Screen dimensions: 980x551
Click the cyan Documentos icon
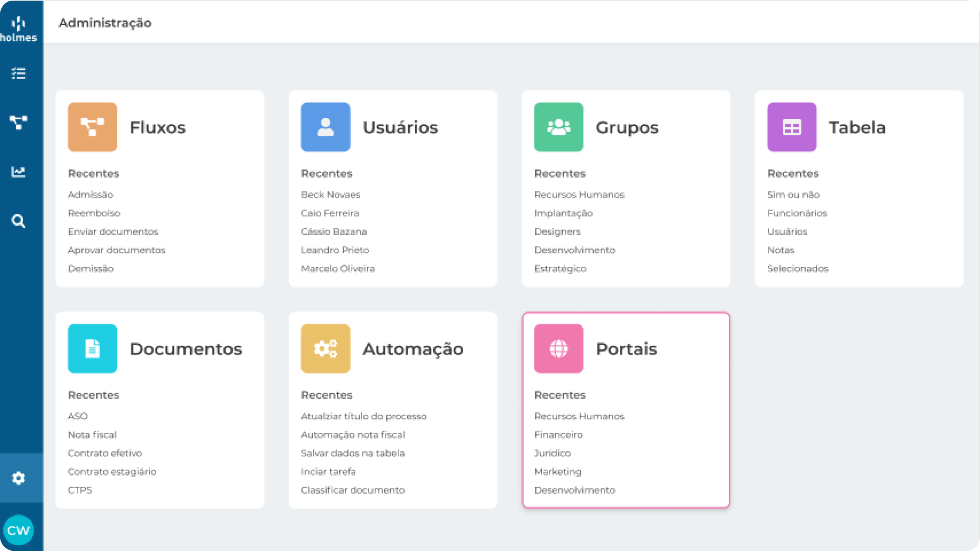[92, 349]
